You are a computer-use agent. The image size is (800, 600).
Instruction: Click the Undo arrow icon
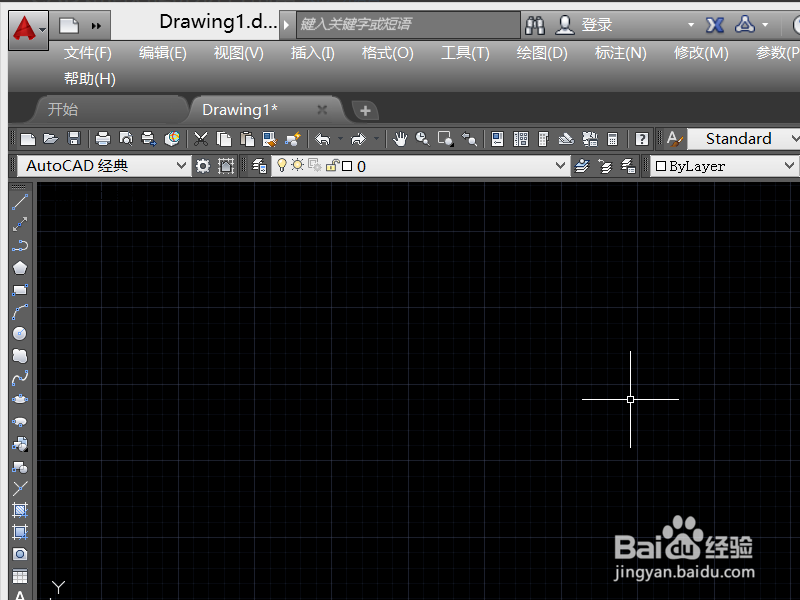tap(322, 139)
